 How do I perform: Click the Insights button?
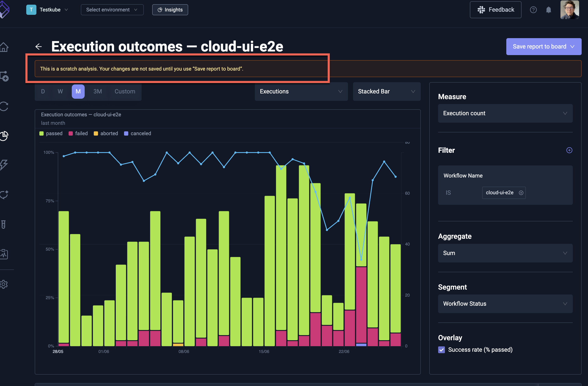click(x=170, y=10)
